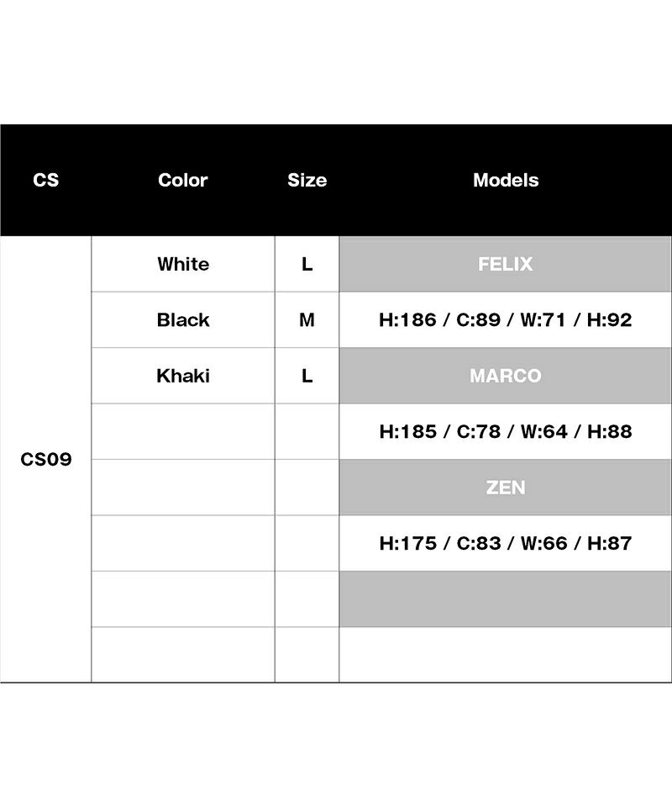Select the MARCO model name cell
The height and width of the screenshot is (807, 672).
(x=506, y=376)
